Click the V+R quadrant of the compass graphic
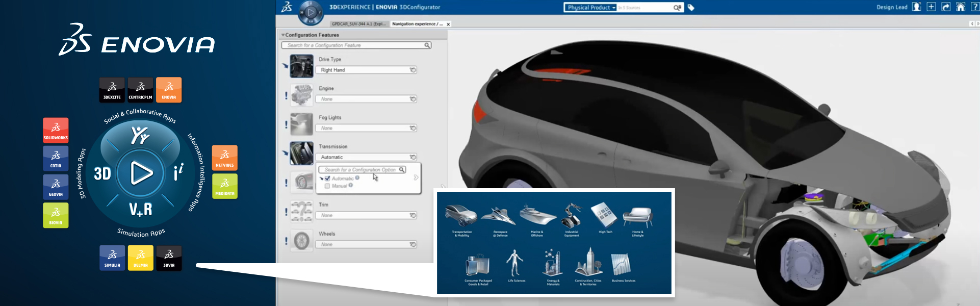This screenshot has width=980, height=306. [141, 209]
